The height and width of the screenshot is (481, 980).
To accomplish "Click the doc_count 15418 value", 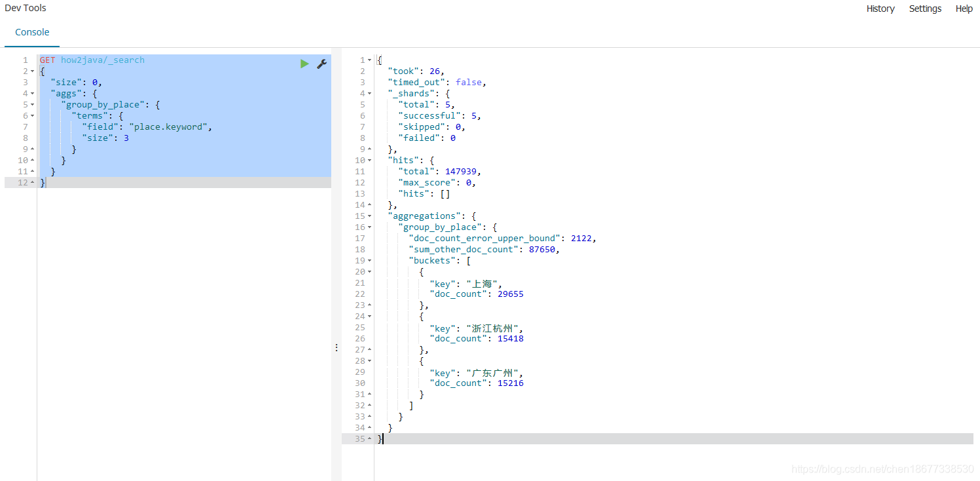I will click(511, 339).
